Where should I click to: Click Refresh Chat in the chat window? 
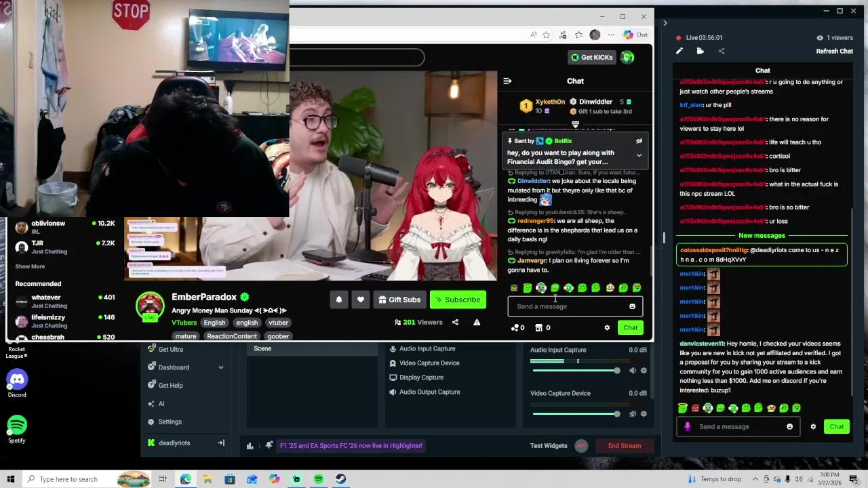[x=834, y=52]
